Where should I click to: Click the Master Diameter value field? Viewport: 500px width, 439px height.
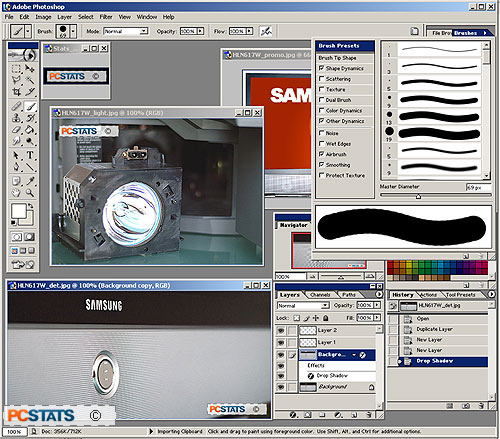tap(478, 188)
